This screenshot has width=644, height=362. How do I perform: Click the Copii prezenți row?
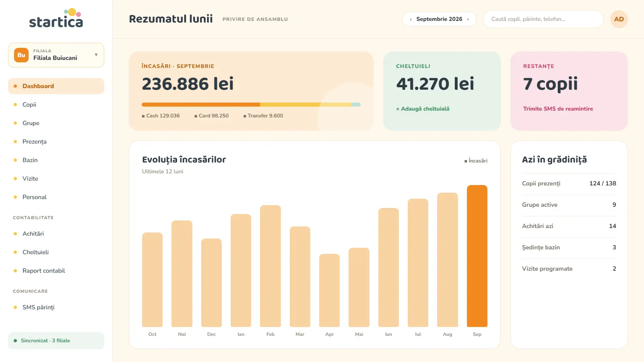(569, 183)
